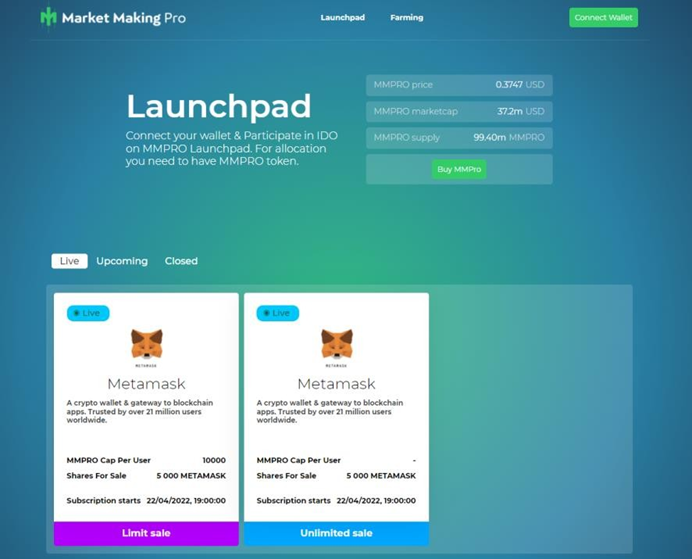Click the Live badge on the Limit sale card
Viewport: 692px width, 559px height.
click(x=88, y=313)
